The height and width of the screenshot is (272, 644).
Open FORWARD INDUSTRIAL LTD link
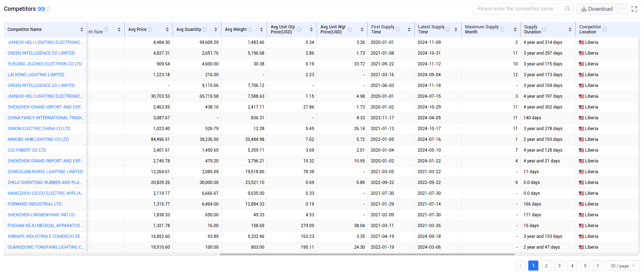[34, 204]
